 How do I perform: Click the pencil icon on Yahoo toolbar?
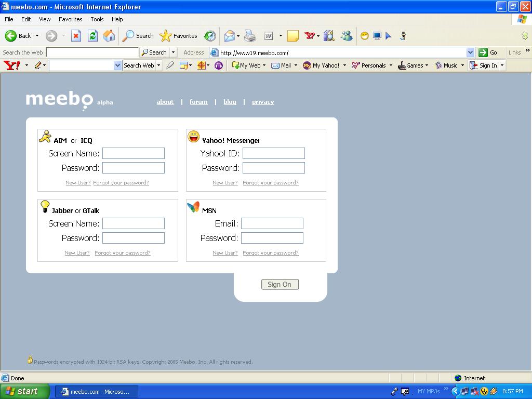coord(37,65)
